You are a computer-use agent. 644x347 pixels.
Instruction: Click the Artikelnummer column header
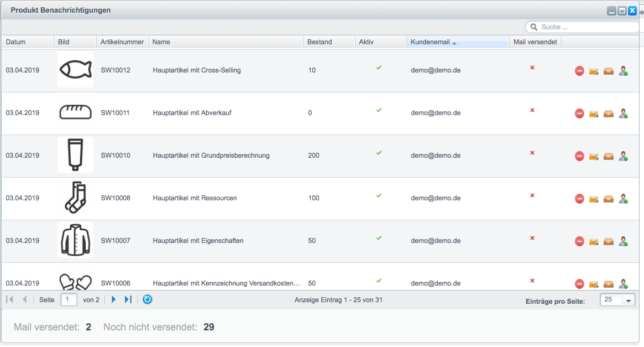[x=122, y=42]
